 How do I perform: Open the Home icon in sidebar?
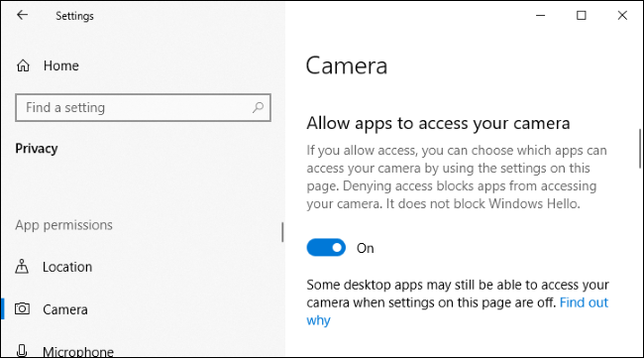(23, 65)
